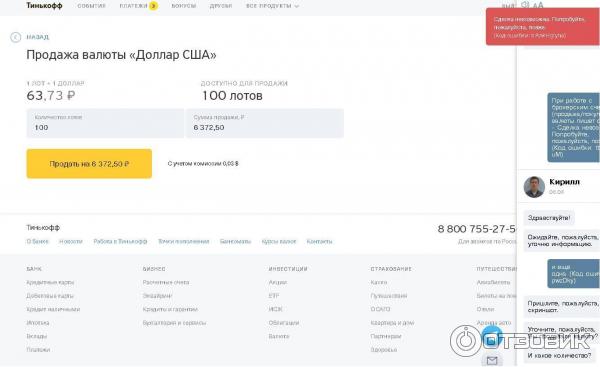Click the НАЗАД link text
This screenshot has width=600, height=367.
tap(38, 37)
